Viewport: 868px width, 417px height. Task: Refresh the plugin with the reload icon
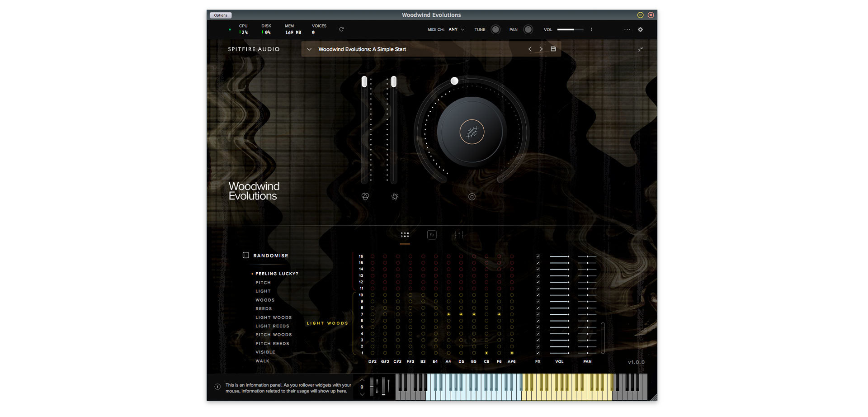coord(341,29)
